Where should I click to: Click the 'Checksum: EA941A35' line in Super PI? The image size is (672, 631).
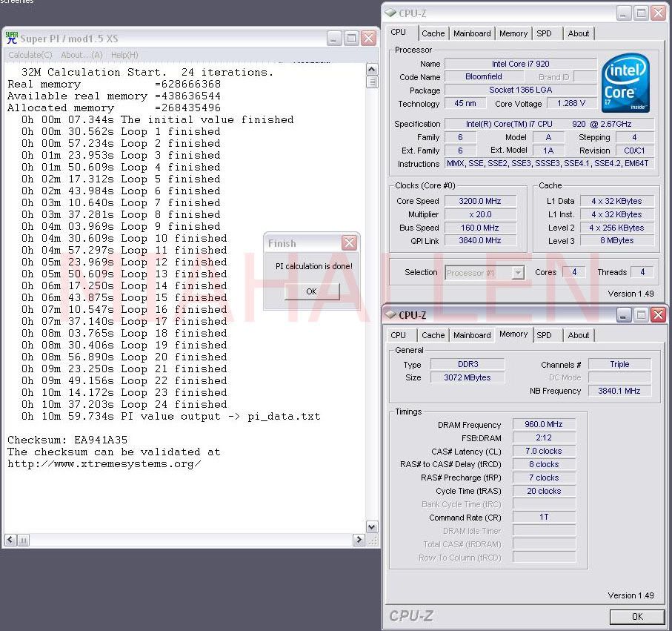coord(67,440)
